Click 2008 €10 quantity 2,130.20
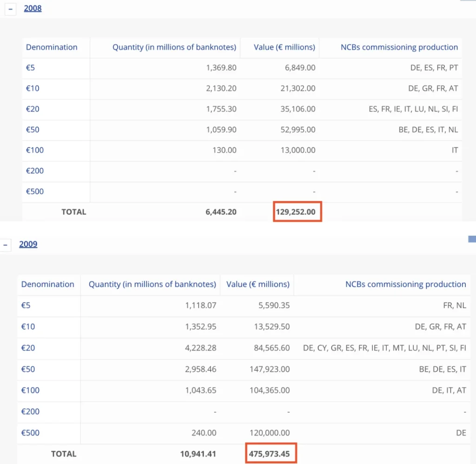Image resolution: width=476 pixels, height=464 pixels. coord(221,88)
